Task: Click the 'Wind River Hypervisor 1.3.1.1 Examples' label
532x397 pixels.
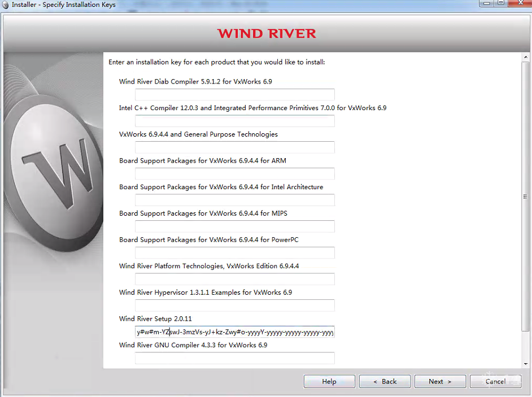Action: 206,293
